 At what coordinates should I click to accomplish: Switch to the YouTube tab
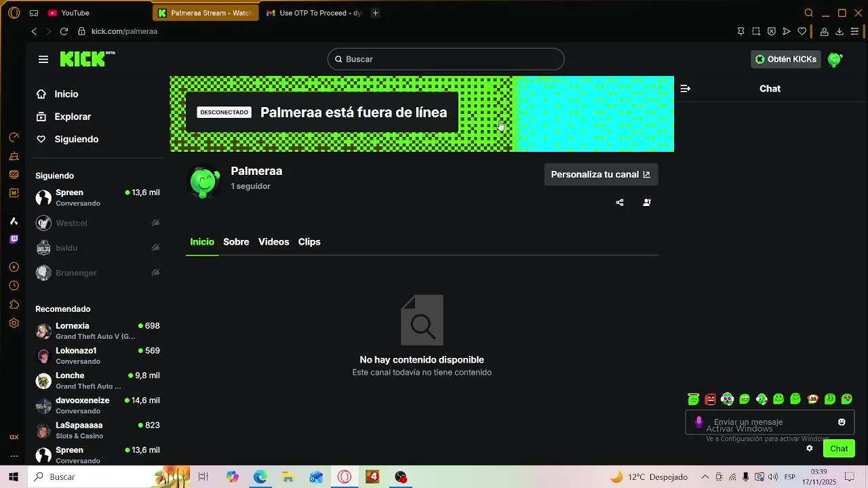click(x=68, y=13)
